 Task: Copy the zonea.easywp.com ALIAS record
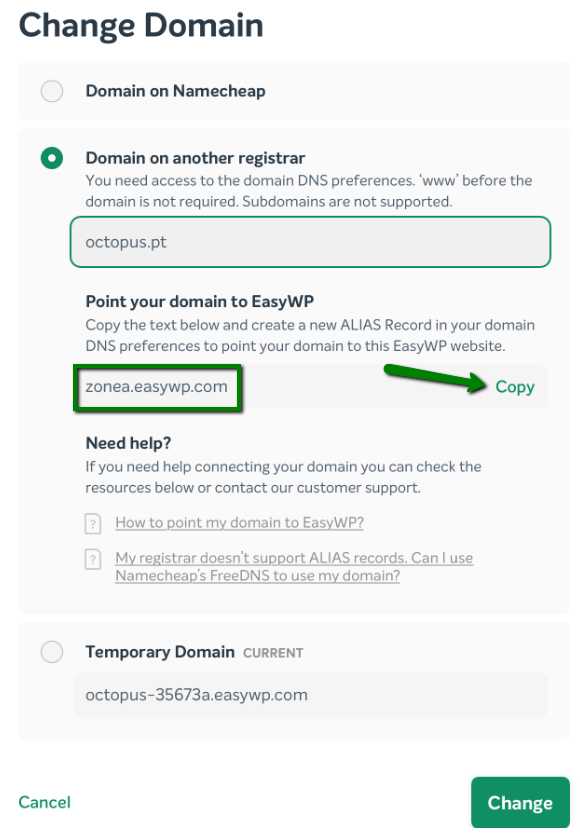(x=514, y=386)
